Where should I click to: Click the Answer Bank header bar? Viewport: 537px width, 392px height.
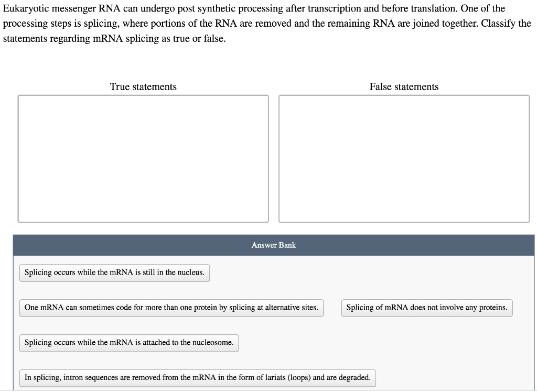[274, 245]
